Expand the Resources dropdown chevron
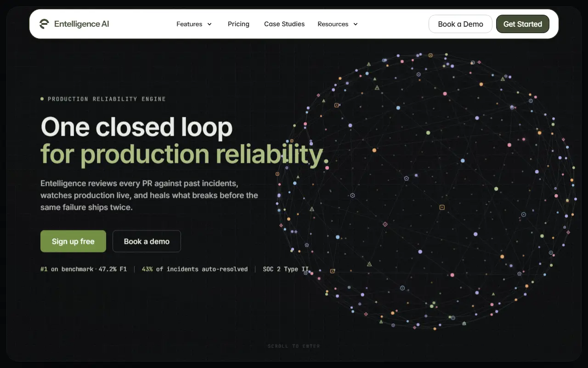588x368 pixels. click(356, 24)
